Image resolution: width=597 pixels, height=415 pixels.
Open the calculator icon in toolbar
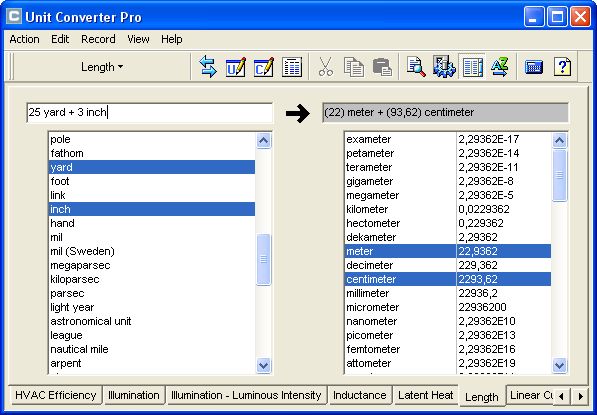click(534, 67)
